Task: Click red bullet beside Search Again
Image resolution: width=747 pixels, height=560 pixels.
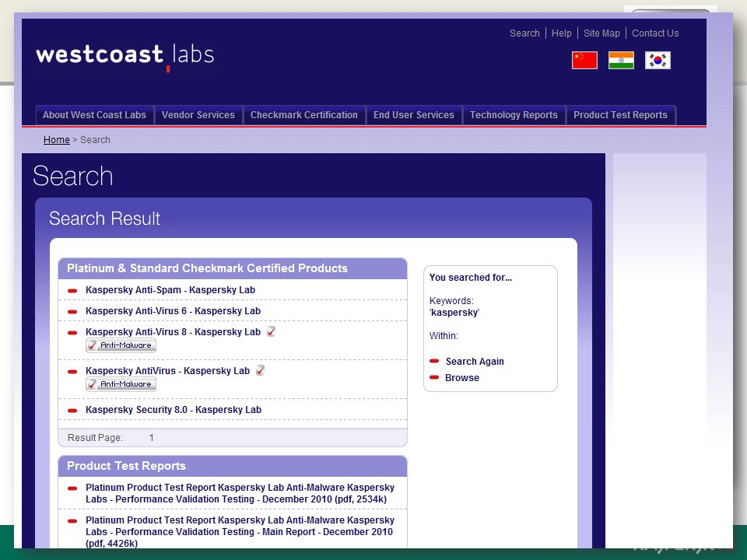Action: (434, 361)
